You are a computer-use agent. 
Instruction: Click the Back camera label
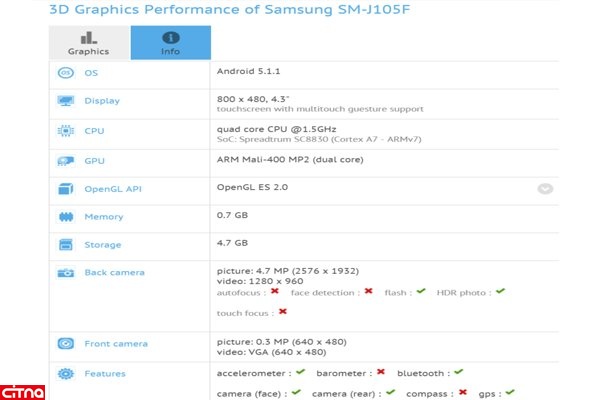click(114, 272)
